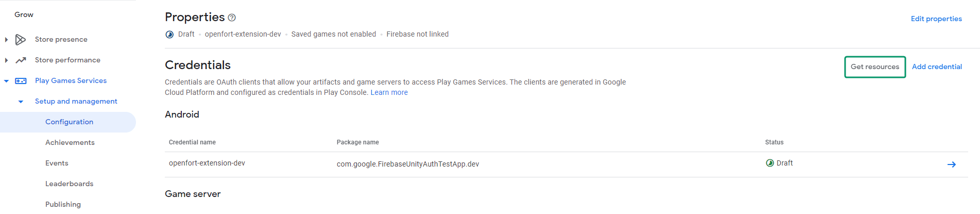Open the Publishing page
This screenshot has height=214, width=980.
(63, 205)
